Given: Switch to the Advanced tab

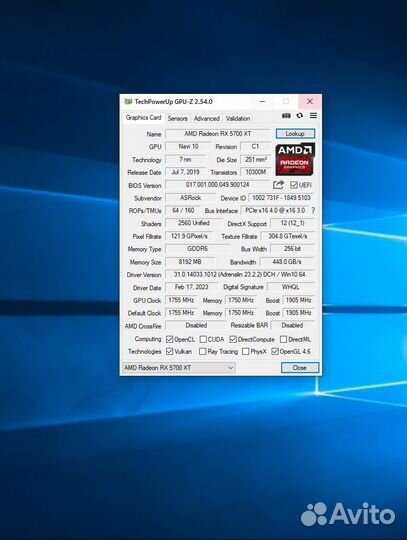Looking at the screenshot, I should 207,118.
